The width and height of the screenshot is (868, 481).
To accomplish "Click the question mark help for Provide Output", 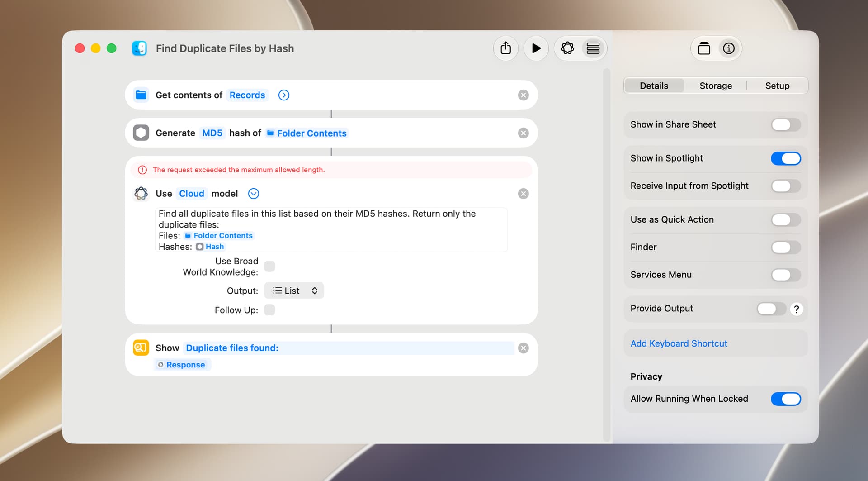I will pyautogui.click(x=797, y=309).
